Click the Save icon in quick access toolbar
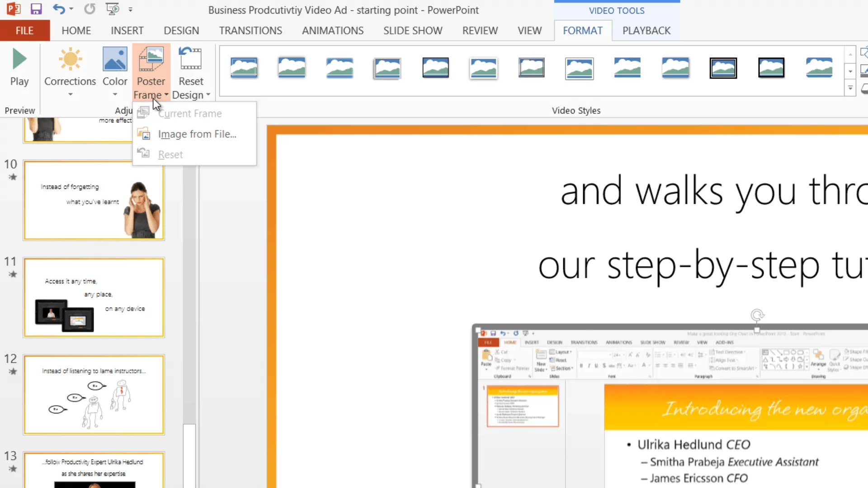This screenshot has width=868, height=488. coord(36,9)
